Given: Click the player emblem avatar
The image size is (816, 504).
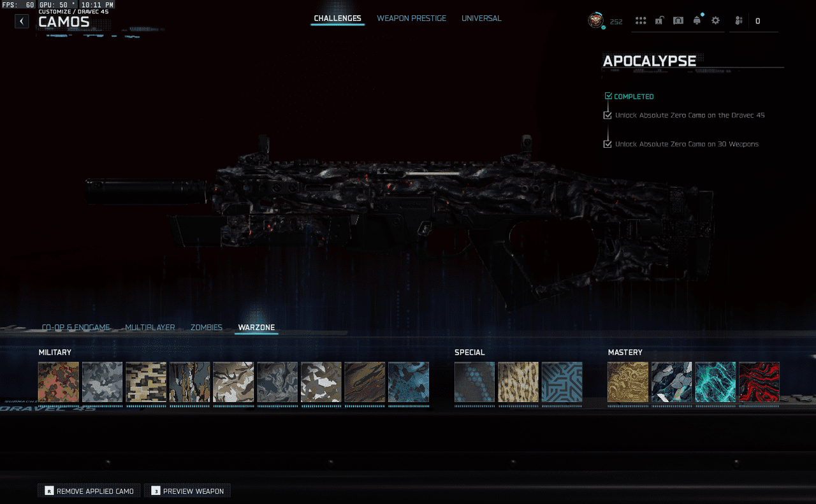Looking at the screenshot, I should pyautogui.click(x=595, y=21).
